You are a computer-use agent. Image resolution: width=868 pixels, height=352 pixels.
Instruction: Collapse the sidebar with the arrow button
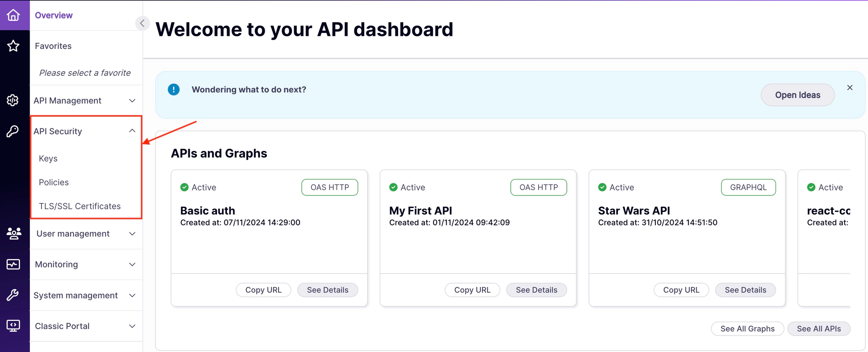pyautogui.click(x=142, y=23)
